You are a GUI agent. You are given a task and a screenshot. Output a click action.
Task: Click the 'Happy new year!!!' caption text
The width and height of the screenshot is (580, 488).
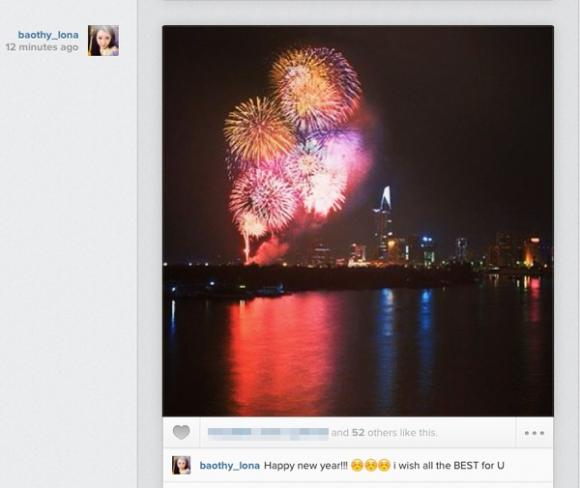pyautogui.click(x=306, y=465)
